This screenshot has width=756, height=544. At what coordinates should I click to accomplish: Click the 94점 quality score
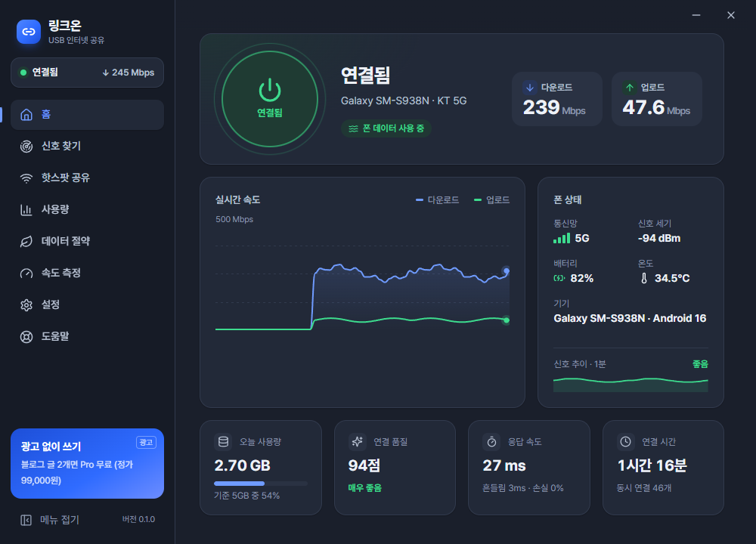click(364, 465)
